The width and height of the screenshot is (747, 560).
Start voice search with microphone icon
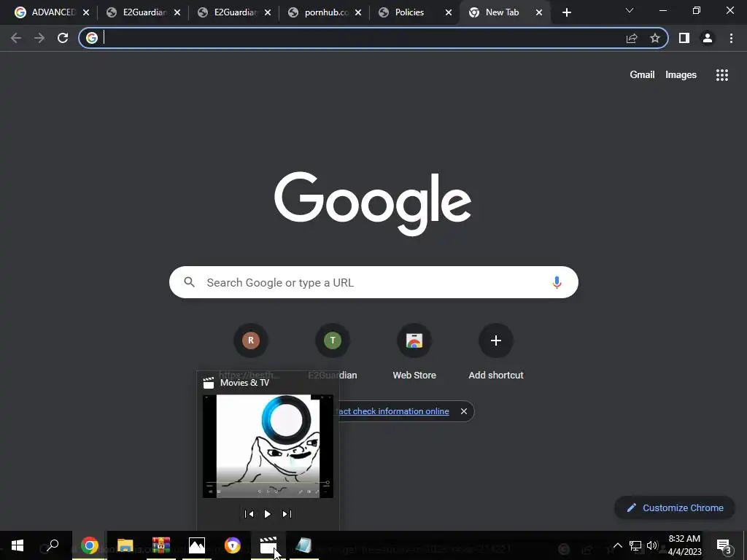point(557,282)
